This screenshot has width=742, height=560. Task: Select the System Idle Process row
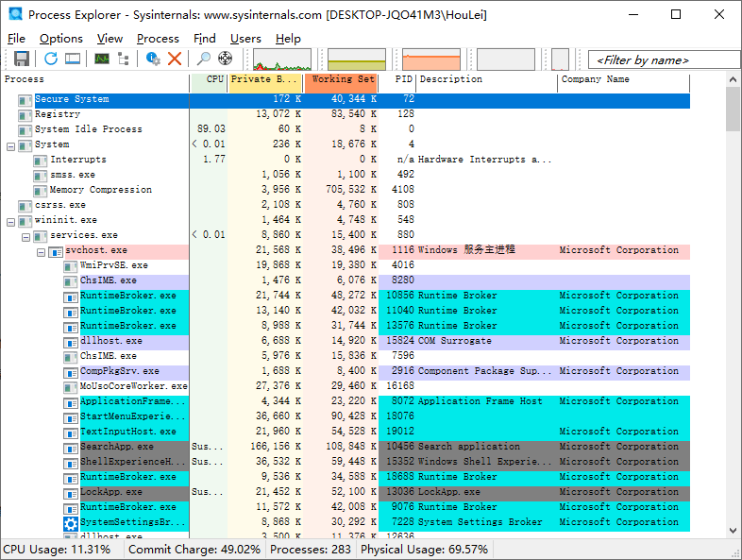pyautogui.click(x=346, y=129)
